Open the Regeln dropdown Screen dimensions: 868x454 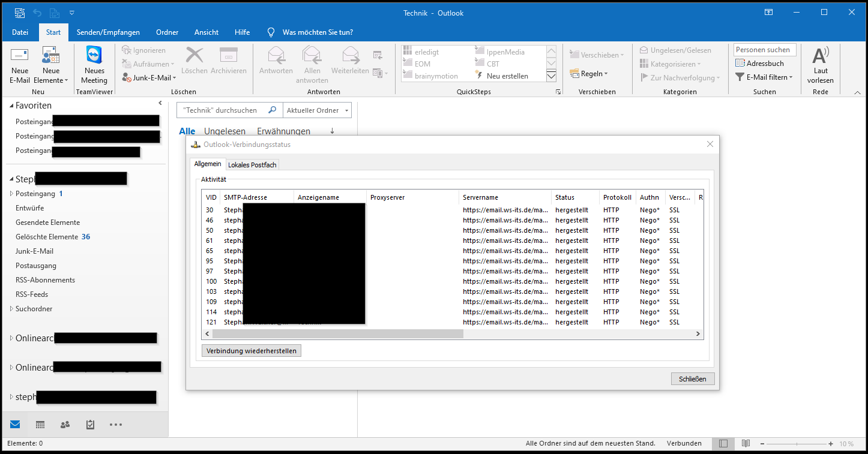(x=589, y=73)
